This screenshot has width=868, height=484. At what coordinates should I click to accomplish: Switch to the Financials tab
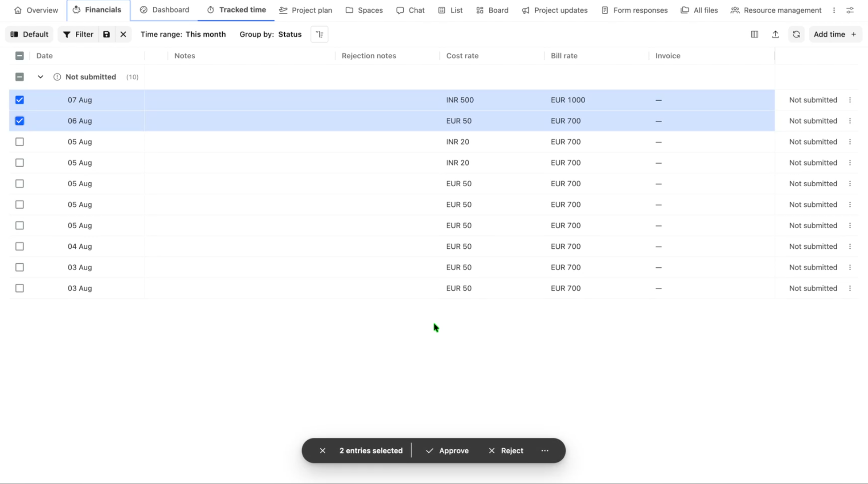[97, 10]
